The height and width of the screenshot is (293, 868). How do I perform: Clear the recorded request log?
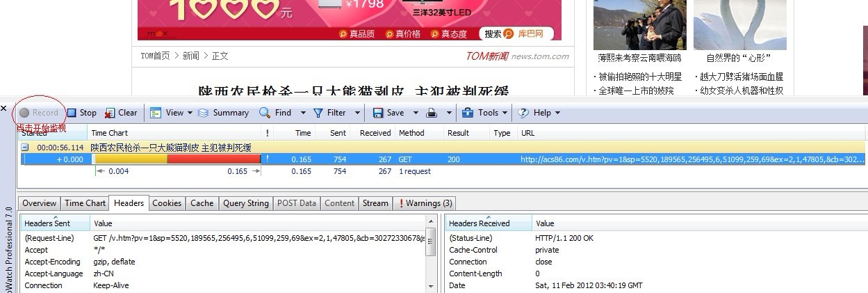click(x=121, y=113)
